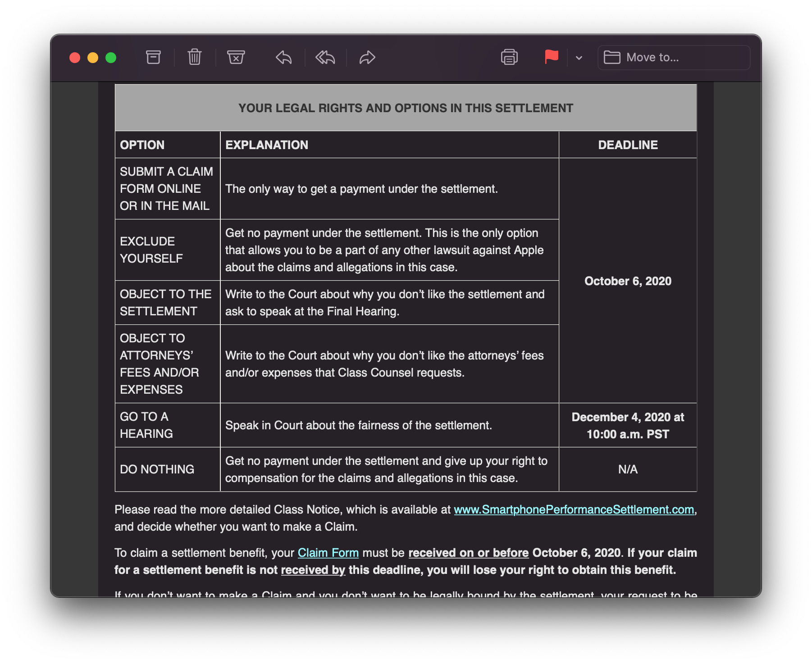Click 'Get no payment' lawsuit against Apple explanation

(x=384, y=250)
